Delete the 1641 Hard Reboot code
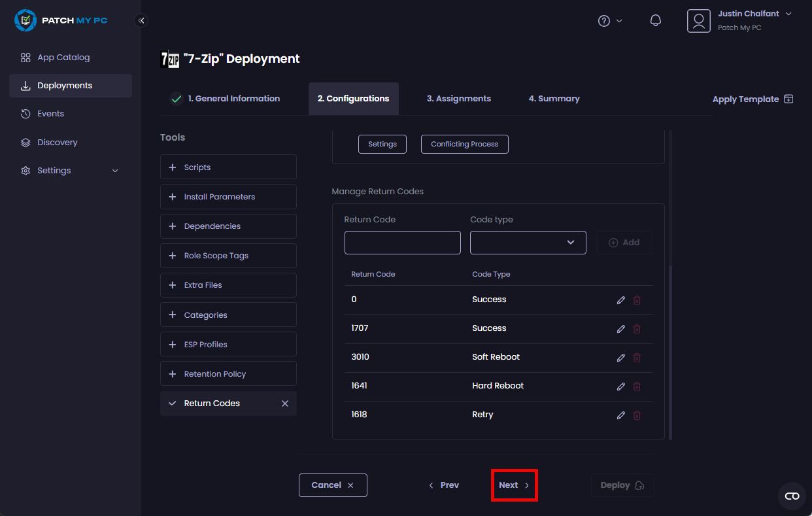This screenshot has height=516, width=812. pos(637,387)
